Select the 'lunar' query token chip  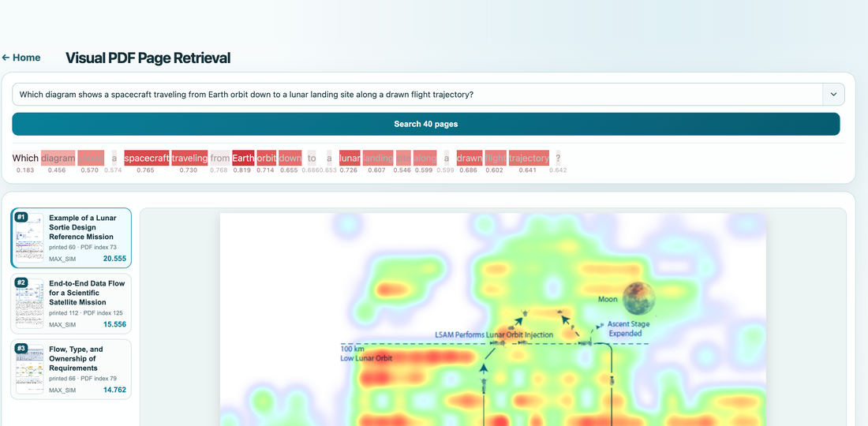pos(350,159)
